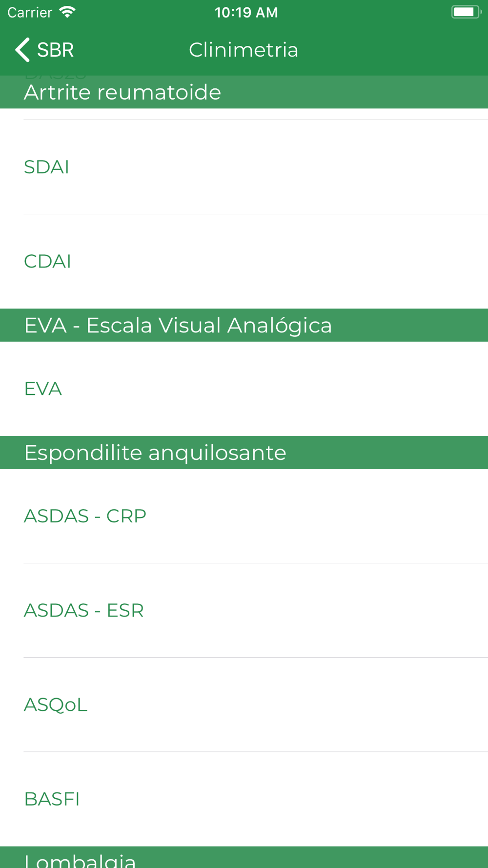Tap the Wi-Fi signal icon
Screen dimensions: 488x868
tap(67, 12)
